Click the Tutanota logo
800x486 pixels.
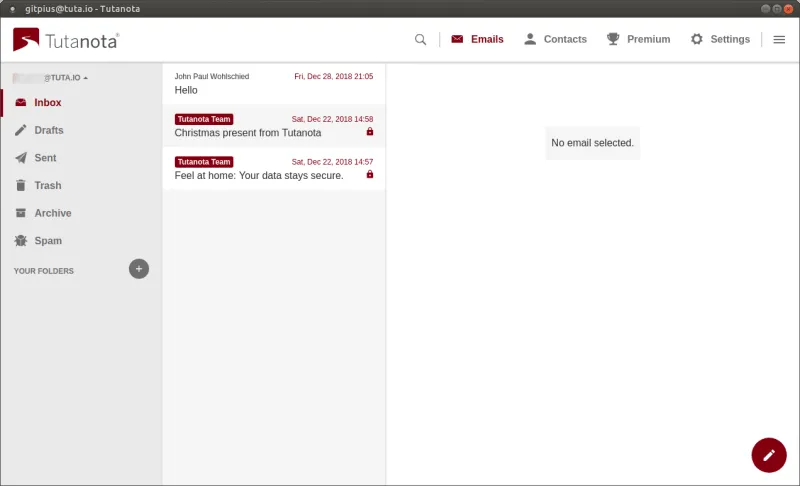[x=66, y=40]
